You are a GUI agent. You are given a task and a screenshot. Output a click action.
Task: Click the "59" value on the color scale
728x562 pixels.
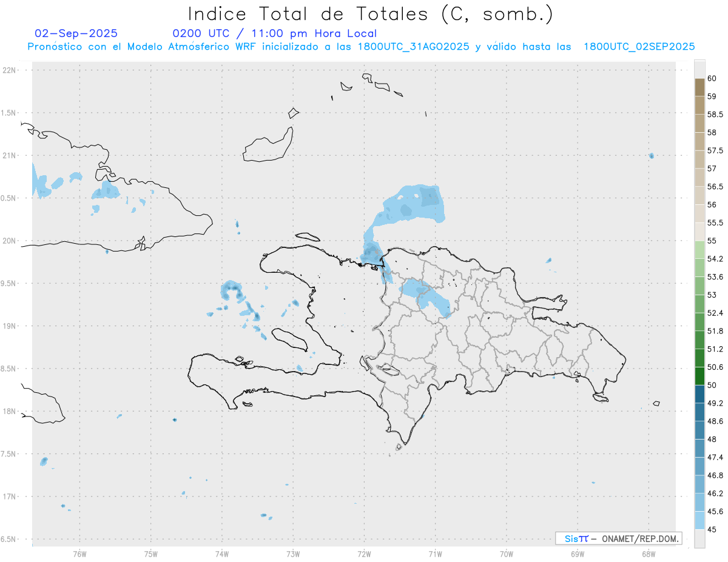[712, 96]
